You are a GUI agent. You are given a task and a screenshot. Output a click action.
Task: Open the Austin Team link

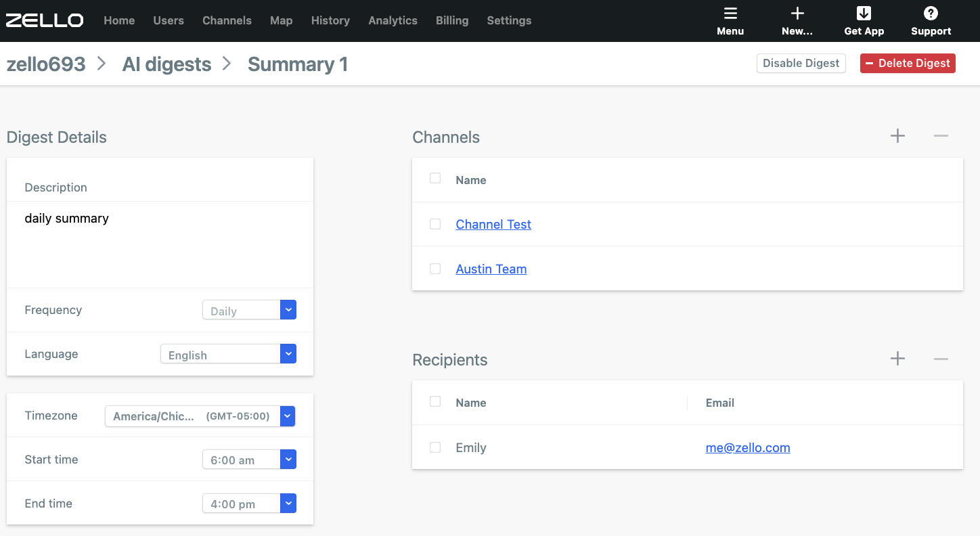[491, 269]
